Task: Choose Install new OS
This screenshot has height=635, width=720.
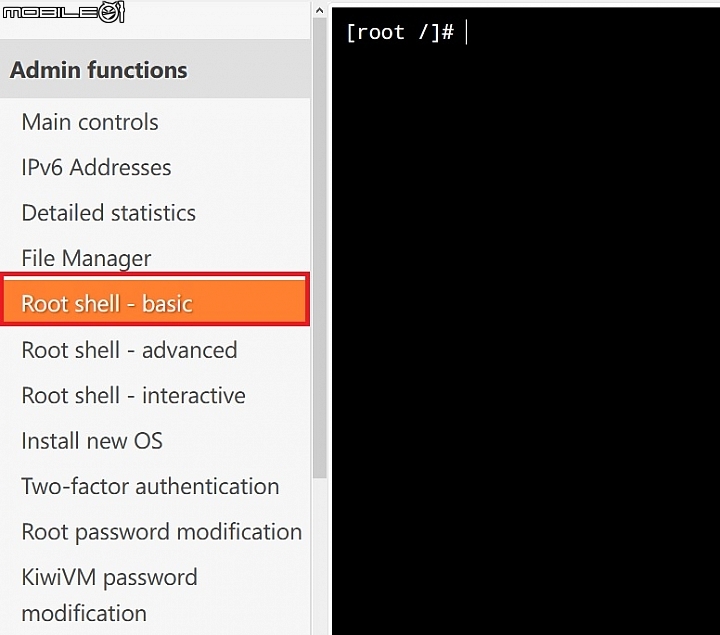Action: [x=92, y=441]
